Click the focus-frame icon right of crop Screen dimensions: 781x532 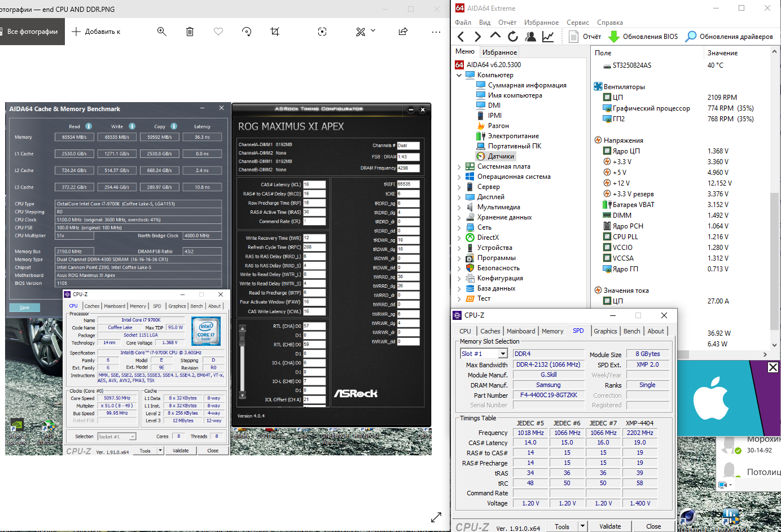(322, 32)
